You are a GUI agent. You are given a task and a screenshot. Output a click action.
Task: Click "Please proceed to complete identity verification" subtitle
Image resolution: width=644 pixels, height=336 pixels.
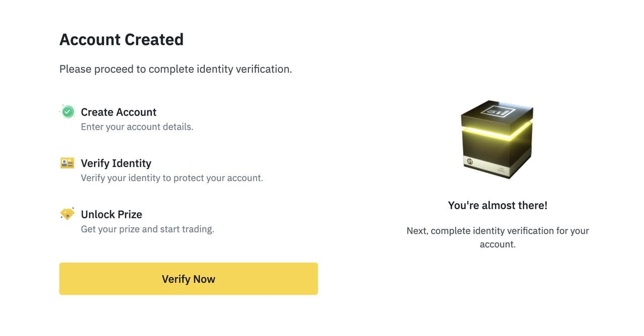[x=176, y=69]
